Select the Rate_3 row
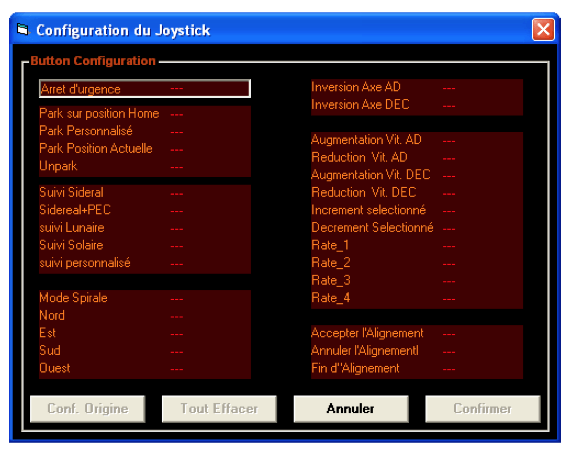This screenshot has width=567, height=452. [x=417, y=281]
